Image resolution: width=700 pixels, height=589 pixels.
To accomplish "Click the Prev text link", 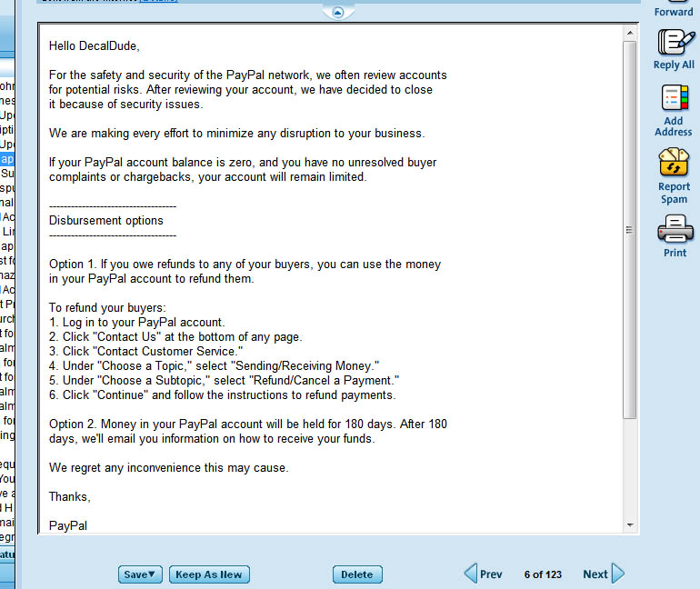I will coord(491,574).
